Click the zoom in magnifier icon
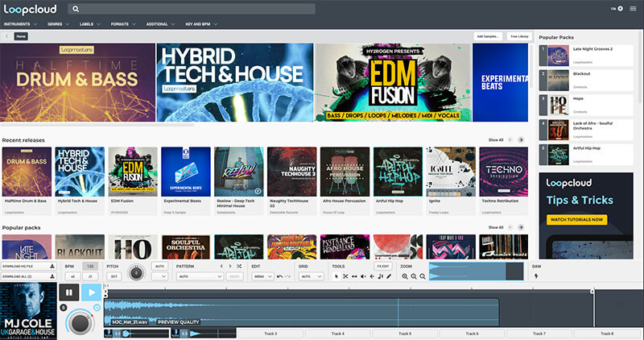The width and height of the screenshot is (644, 340). (x=405, y=276)
